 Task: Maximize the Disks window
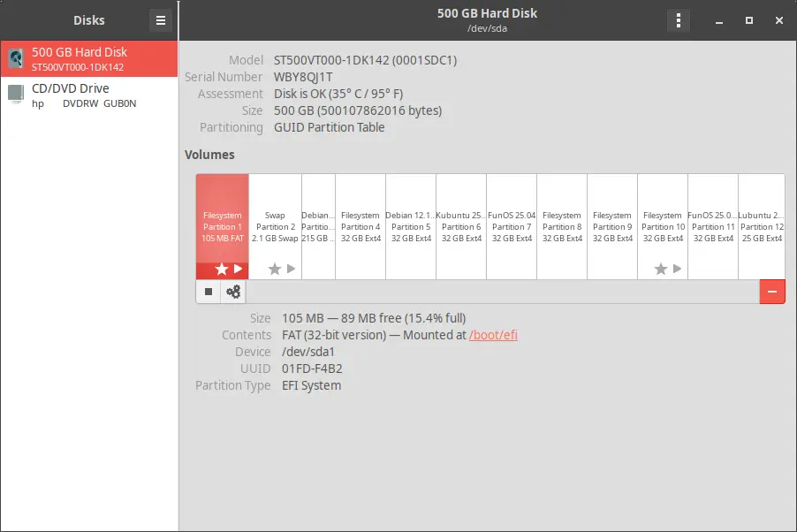[x=748, y=20]
